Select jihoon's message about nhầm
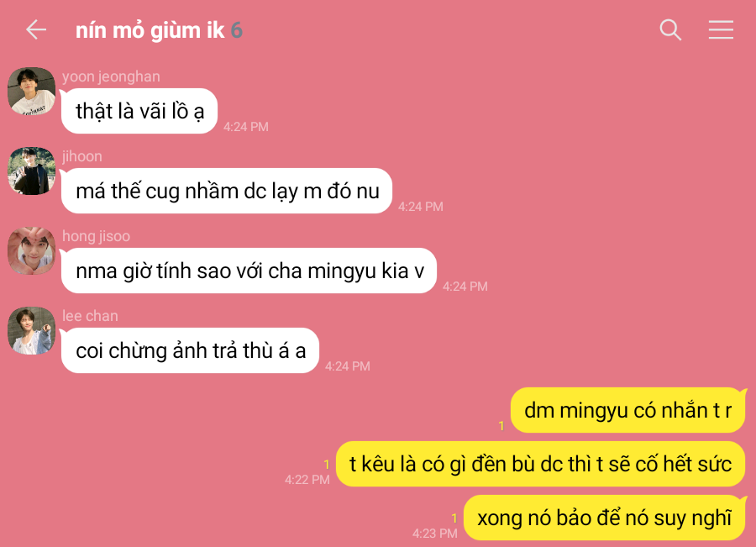 tap(227, 191)
